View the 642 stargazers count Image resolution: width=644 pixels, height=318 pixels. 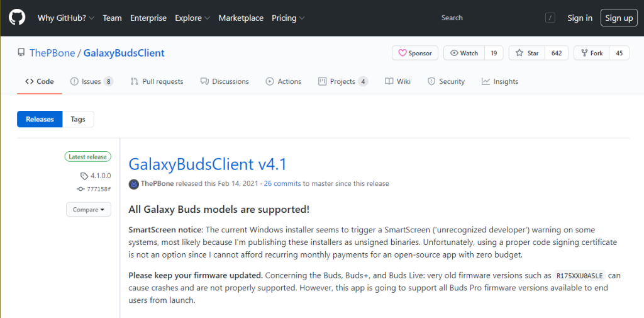[x=557, y=53]
